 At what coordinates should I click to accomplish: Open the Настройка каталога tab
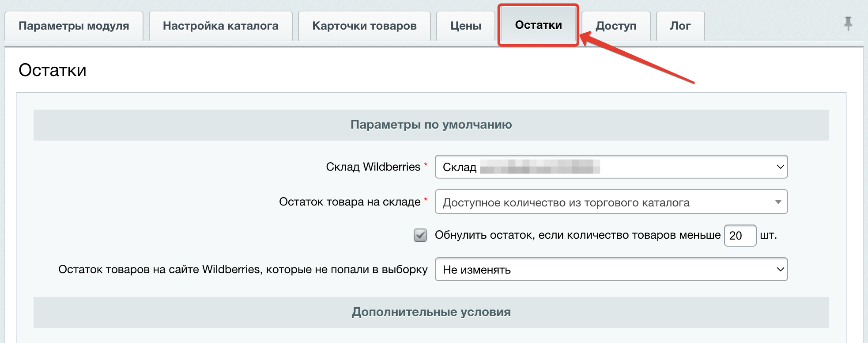[x=220, y=26]
